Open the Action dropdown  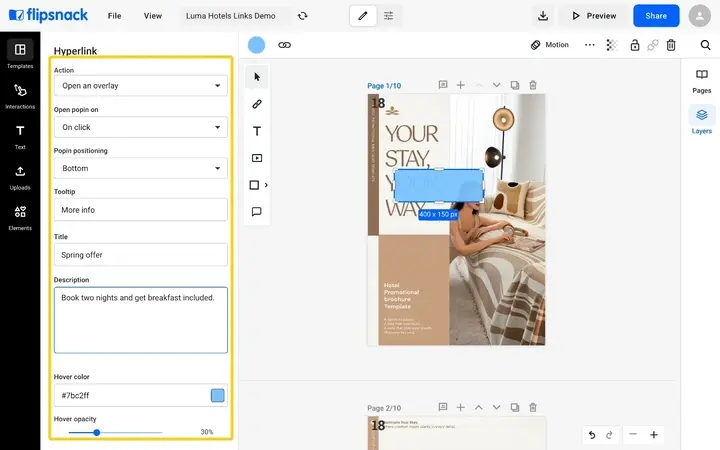click(141, 86)
